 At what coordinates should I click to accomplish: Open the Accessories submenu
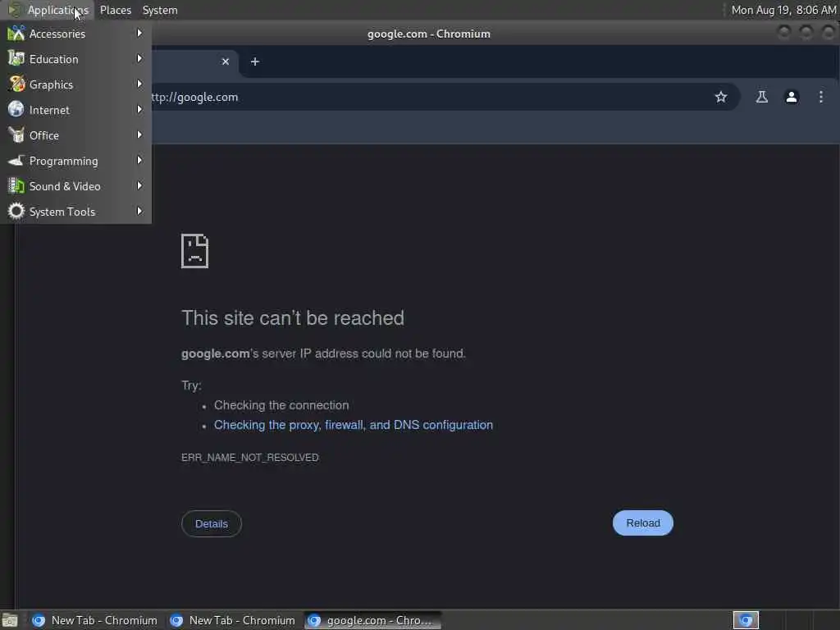(x=75, y=34)
